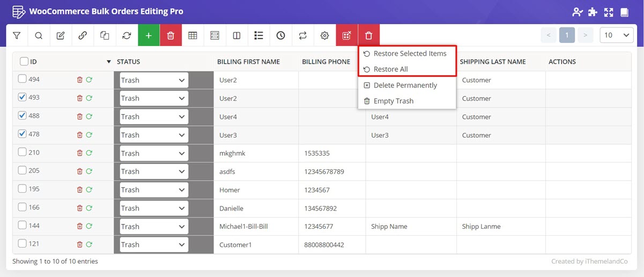Click the green plus new order button
Viewport: 644px width, 277px height.
[x=149, y=35]
